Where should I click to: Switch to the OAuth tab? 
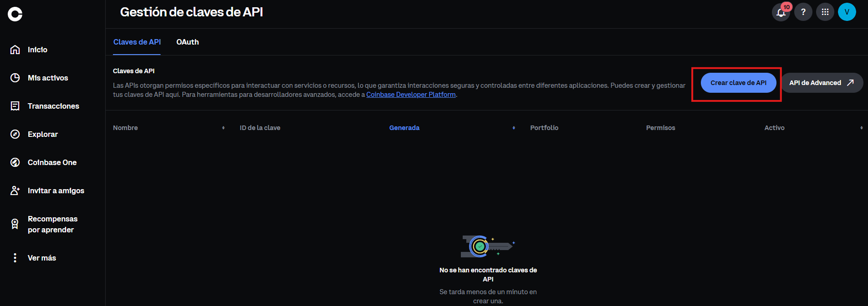click(x=188, y=42)
